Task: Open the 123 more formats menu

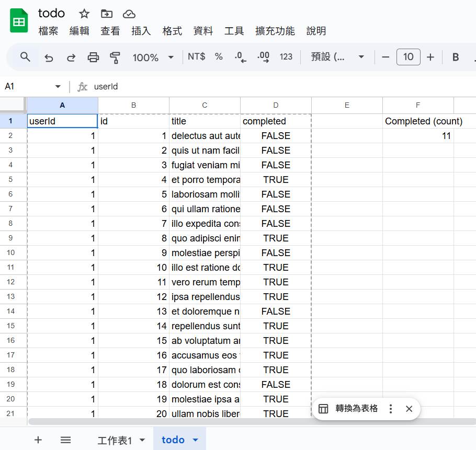Action: click(286, 56)
